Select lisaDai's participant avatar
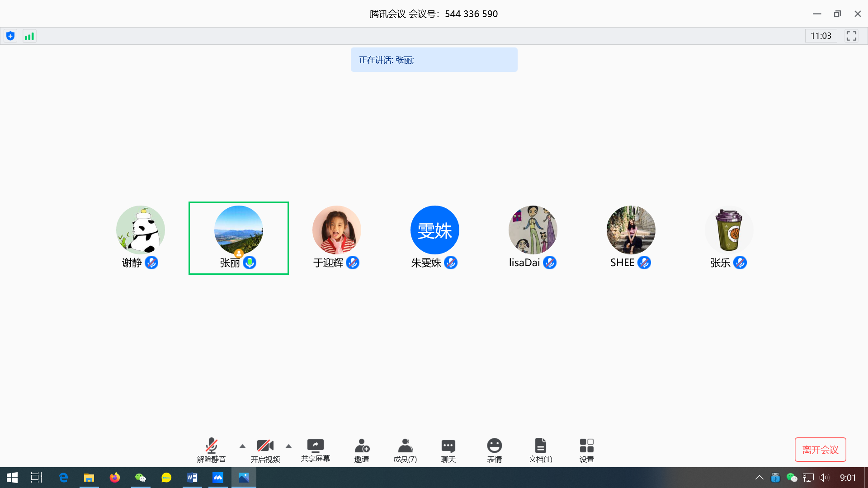The width and height of the screenshot is (868, 488). [533, 230]
